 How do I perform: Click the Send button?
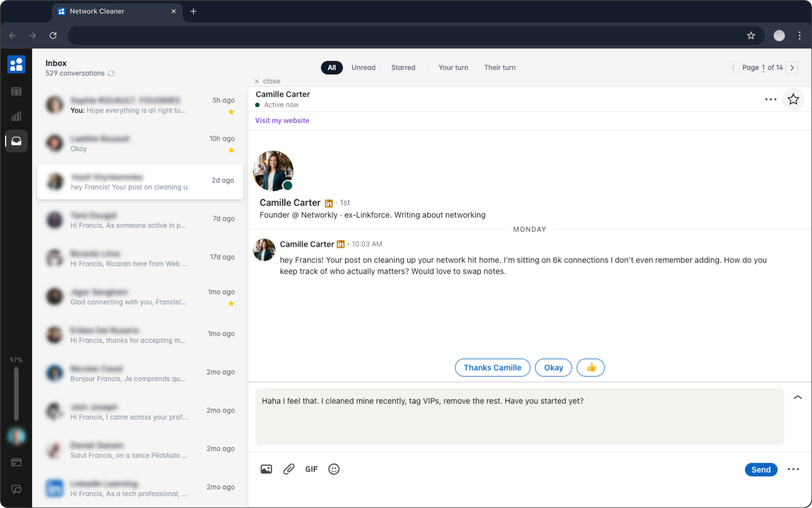(761, 470)
